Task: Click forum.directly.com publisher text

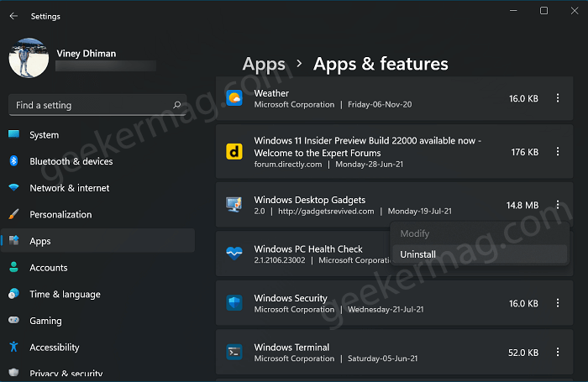Action: [288, 165]
